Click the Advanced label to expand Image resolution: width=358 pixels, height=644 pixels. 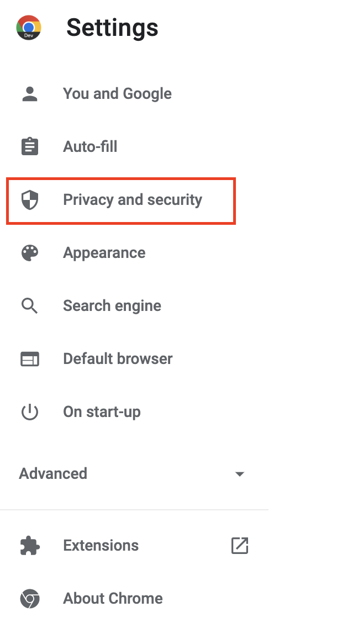tap(53, 473)
